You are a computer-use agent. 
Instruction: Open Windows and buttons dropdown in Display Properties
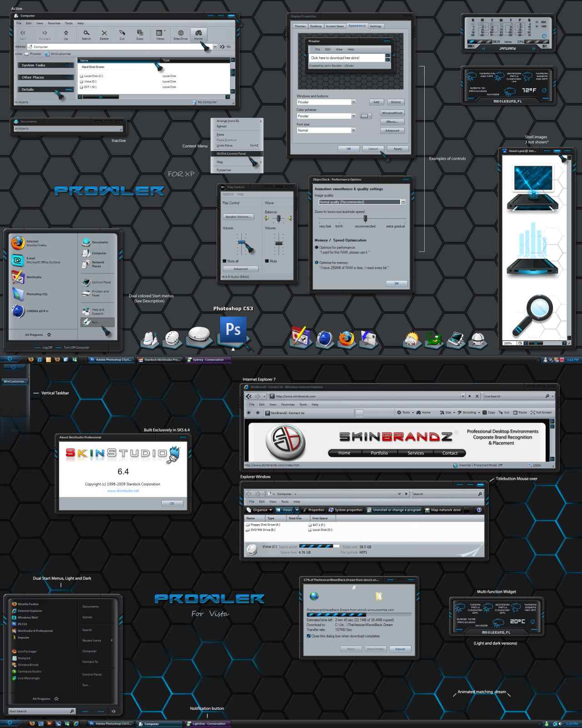[353, 102]
